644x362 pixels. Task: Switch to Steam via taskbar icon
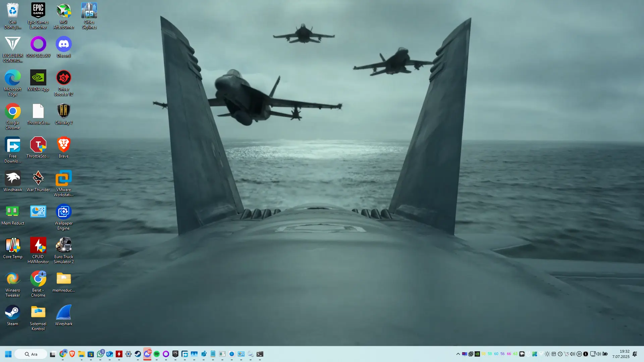pyautogui.click(x=138, y=354)
